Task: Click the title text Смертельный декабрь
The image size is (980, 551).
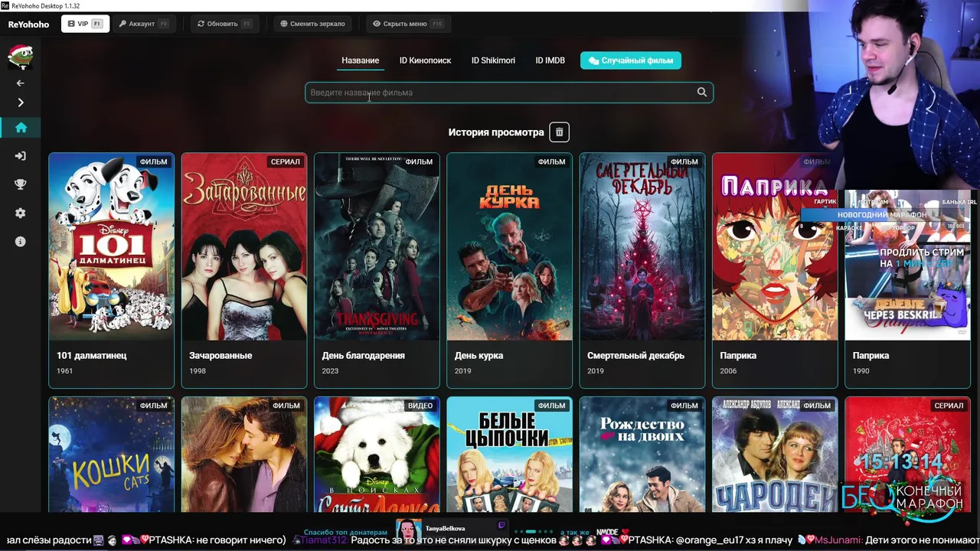Action: tap(635, 355)
